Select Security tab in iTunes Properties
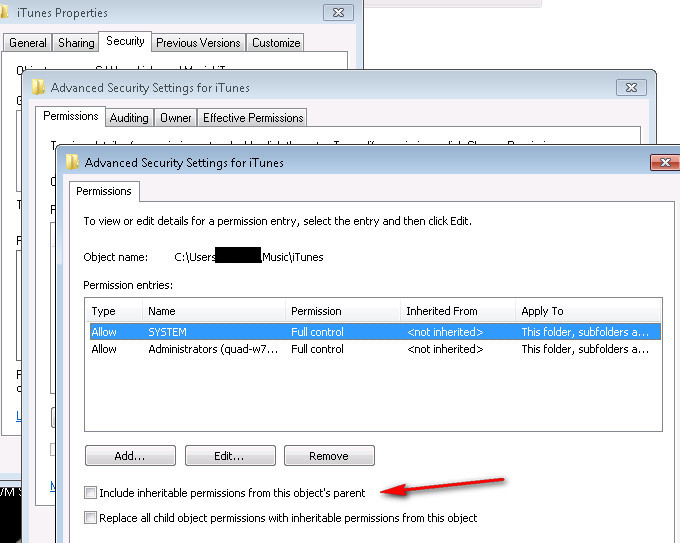Image resolution: width=680 pixels, height=543 pixels. tap(125, 41)
